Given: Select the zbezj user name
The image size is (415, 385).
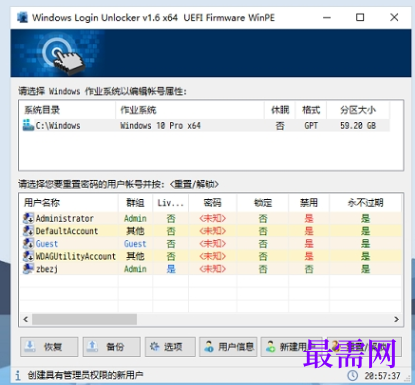Looking at the screenshot, I should [47, 269].
